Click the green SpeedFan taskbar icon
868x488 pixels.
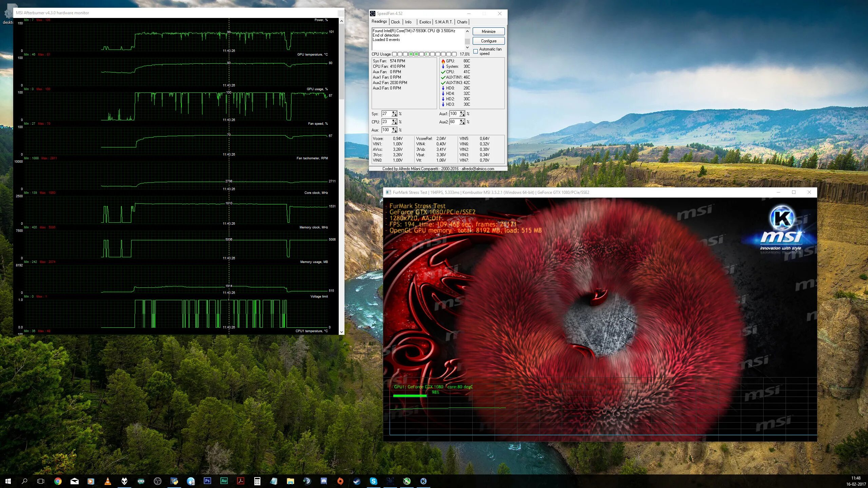click(x=407, y=481)
